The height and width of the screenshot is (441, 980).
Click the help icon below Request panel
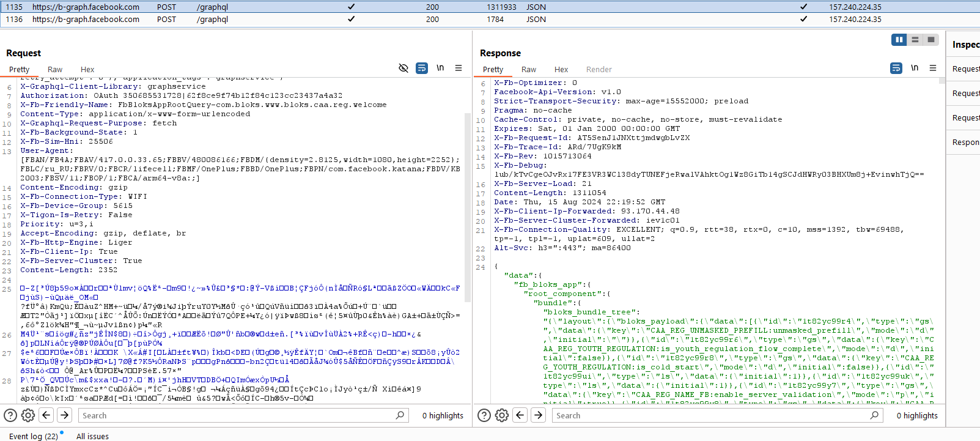(10, 415)
